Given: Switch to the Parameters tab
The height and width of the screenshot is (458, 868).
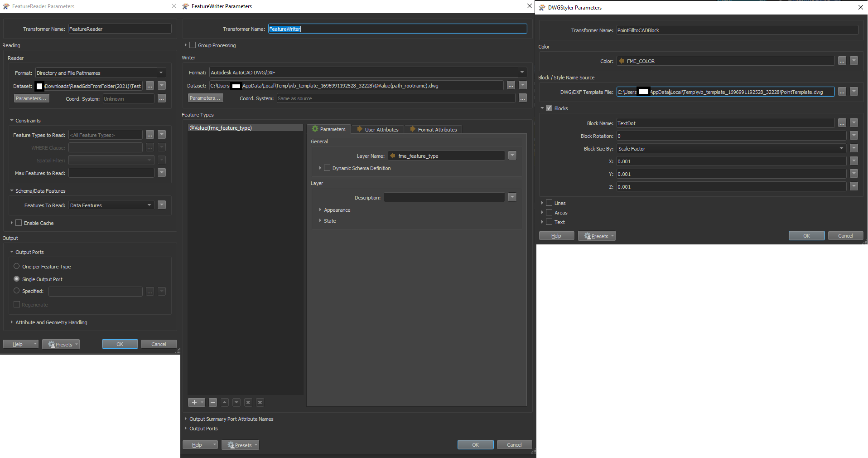Looking at the screenshot, I should pos(329,129).
